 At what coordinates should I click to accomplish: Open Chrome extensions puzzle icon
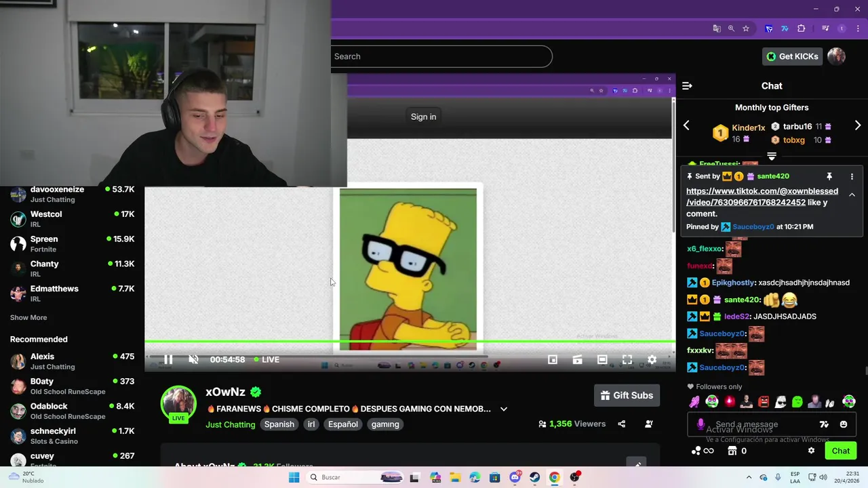[802, 28]
